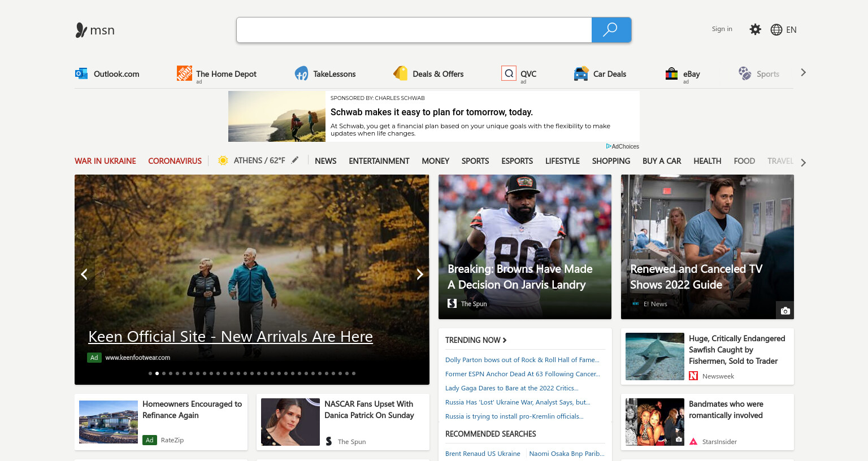Open Russia pro-Kremlin officials trending link
This screenshot has height=461, width=868.
[514, 416]
